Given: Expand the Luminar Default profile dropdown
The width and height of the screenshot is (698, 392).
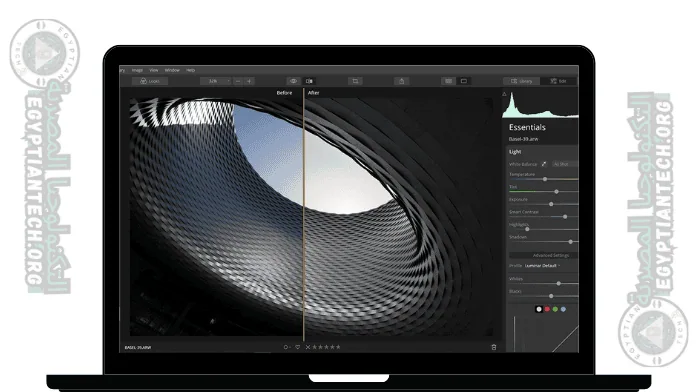Looking at the screenshot, I should tap(543, 266).
